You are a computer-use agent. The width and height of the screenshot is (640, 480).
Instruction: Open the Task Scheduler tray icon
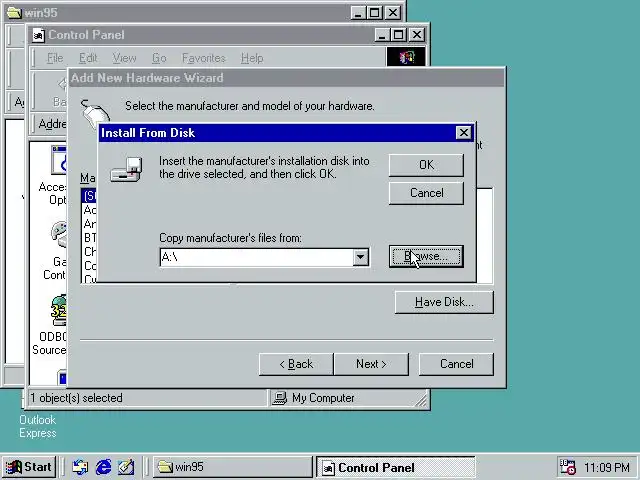click(x=567, y=467)
